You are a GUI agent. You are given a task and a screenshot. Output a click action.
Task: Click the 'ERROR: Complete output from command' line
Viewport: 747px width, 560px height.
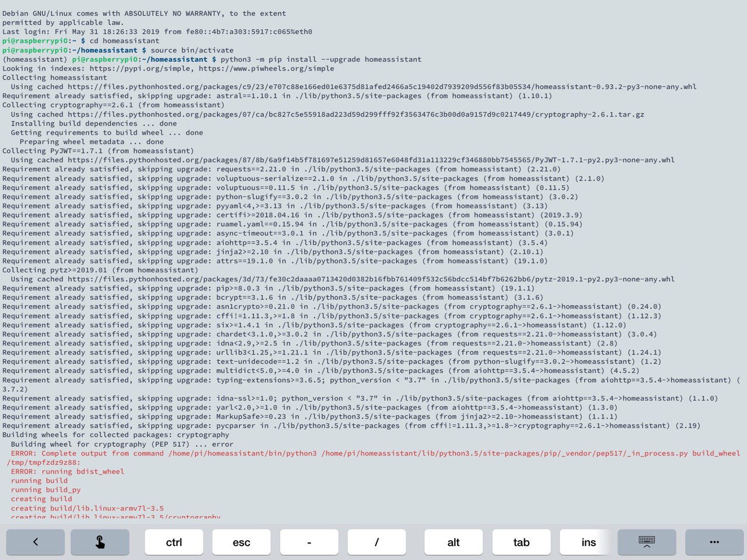click(375, 453)
